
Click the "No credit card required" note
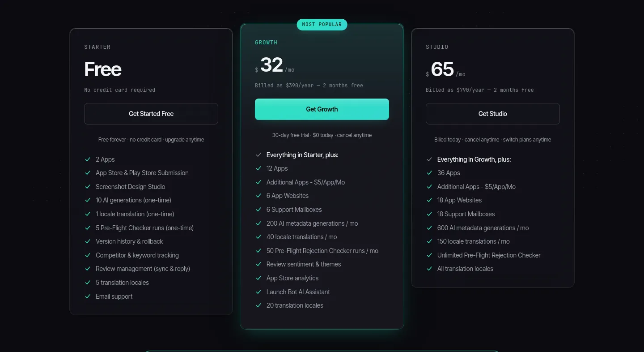pos(120,90)
